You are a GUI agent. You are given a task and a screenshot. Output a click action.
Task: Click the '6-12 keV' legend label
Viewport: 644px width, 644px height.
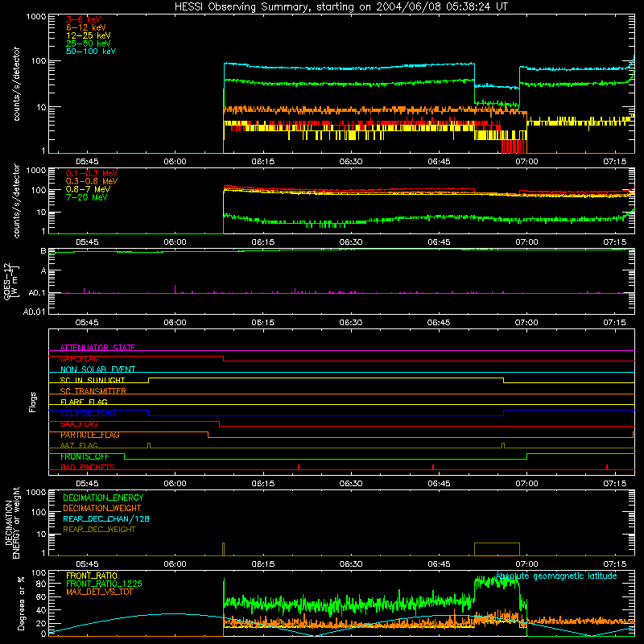[x=86, y=27]
